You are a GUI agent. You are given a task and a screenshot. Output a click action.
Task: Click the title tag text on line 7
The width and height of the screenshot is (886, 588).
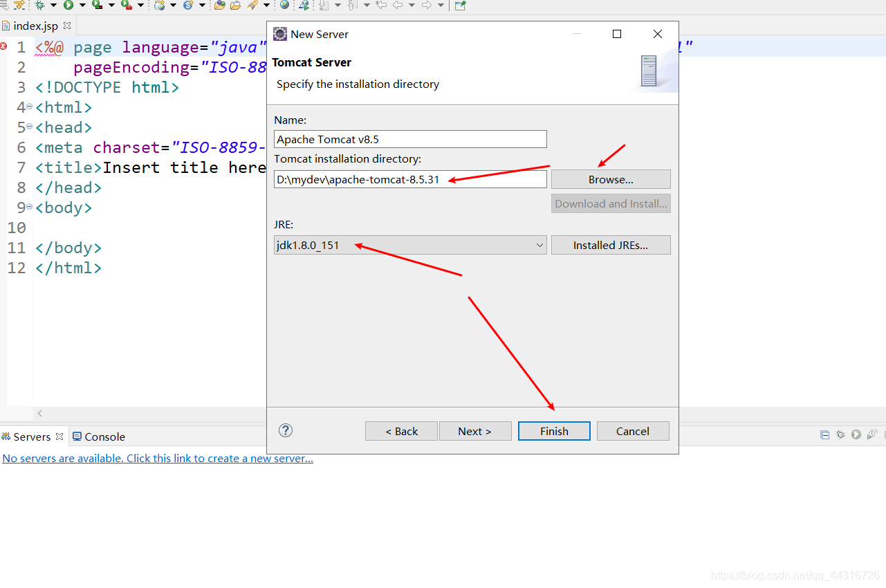tap(68, 167)
